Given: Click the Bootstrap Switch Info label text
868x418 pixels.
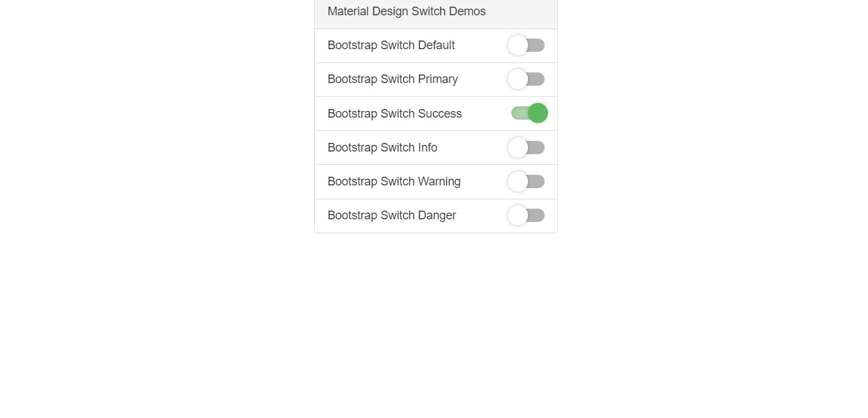Looking at the screenshot, I should coord(383,148).
